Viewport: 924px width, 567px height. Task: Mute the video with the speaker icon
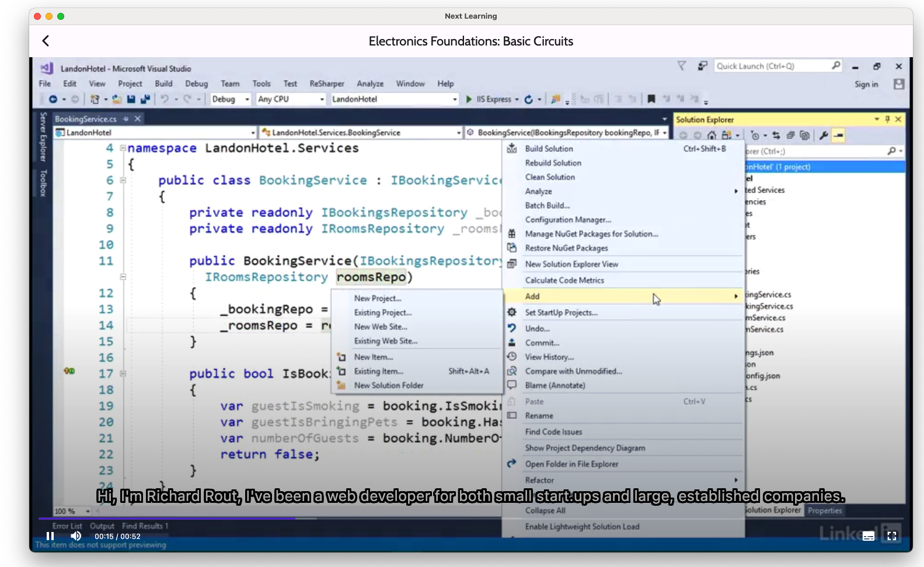tap(76, 536)
